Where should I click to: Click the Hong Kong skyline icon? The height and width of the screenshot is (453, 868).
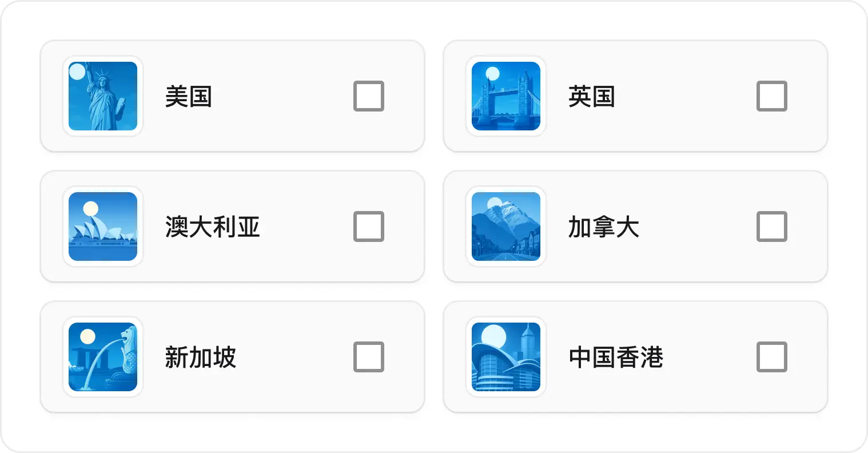(506, 357)
